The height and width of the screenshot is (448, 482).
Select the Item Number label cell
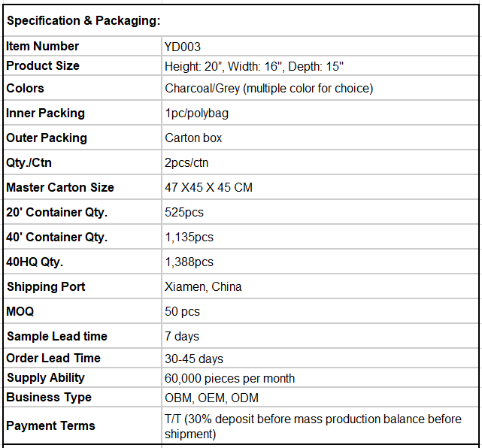click(x=42, y=47)
